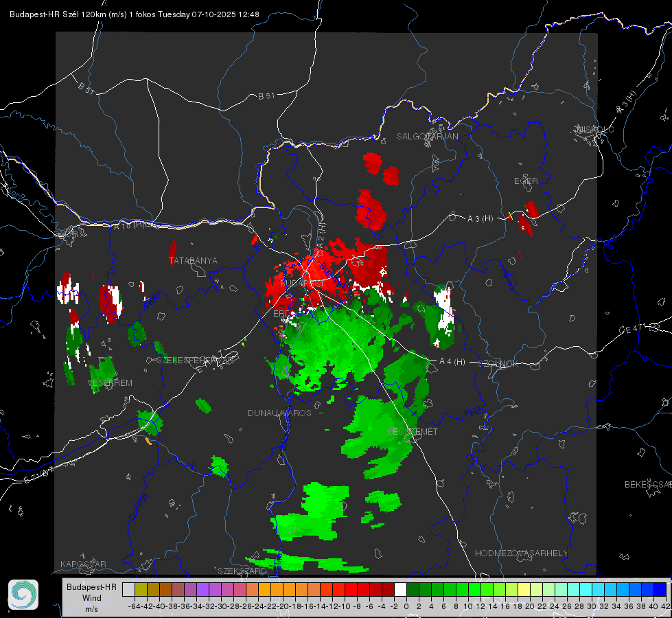Click the '-64' legend value
This screenshot has height=618, width=672.
tap(134, 606)
